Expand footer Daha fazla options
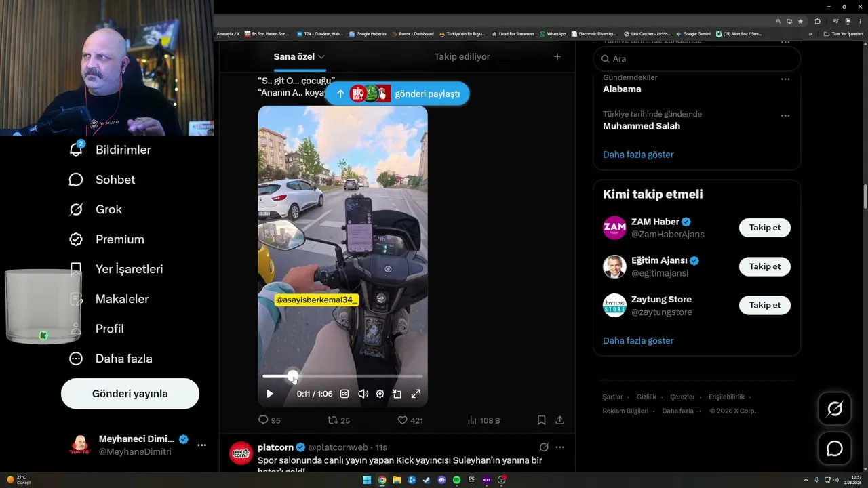Screen dimensions: 868x488 click(x=682, y=411)
